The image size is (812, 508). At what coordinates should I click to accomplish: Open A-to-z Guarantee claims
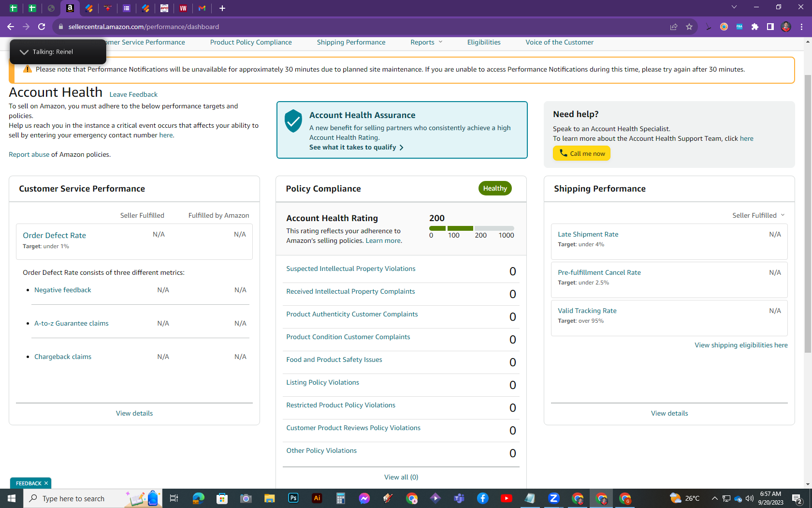coord(72,323)
